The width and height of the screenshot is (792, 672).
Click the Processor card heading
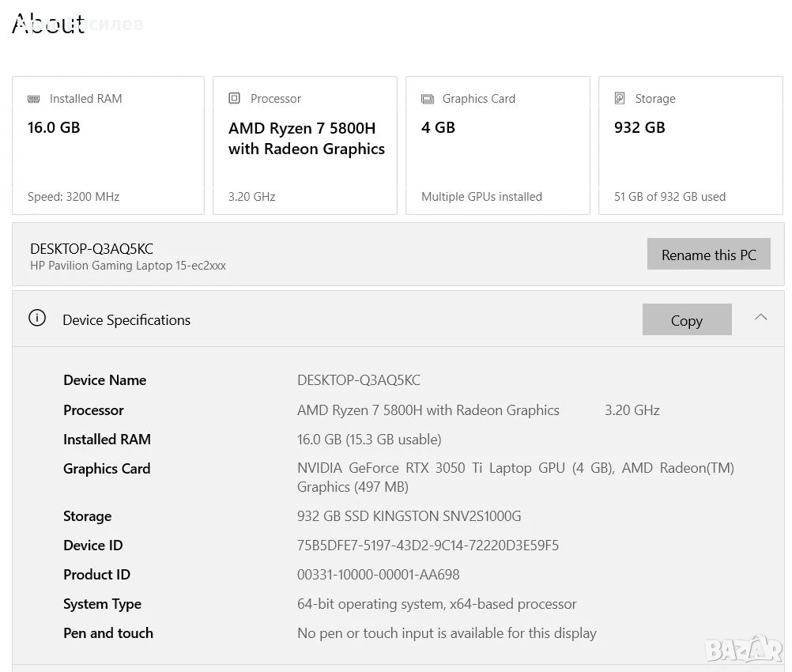point(276,99)
